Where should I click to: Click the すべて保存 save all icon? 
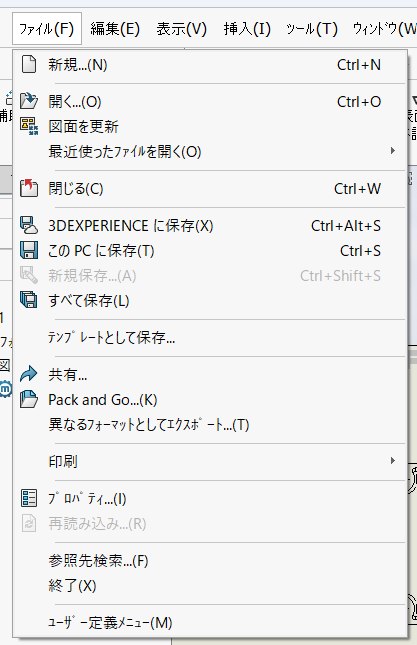coord(29,300)
